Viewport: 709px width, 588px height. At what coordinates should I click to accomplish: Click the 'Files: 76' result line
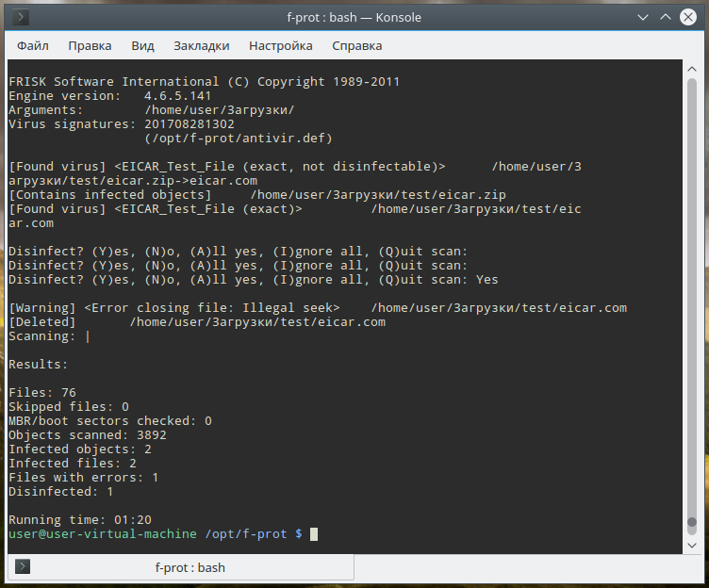click(x=42, y=393)
